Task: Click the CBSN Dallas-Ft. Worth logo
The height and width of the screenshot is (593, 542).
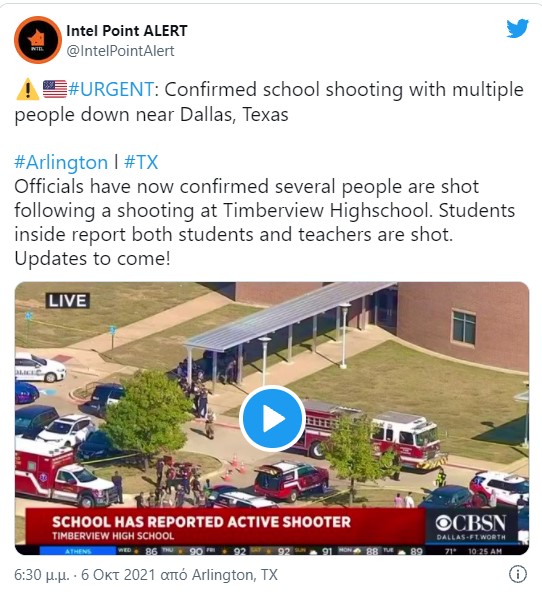Action: tap(471, 526)
